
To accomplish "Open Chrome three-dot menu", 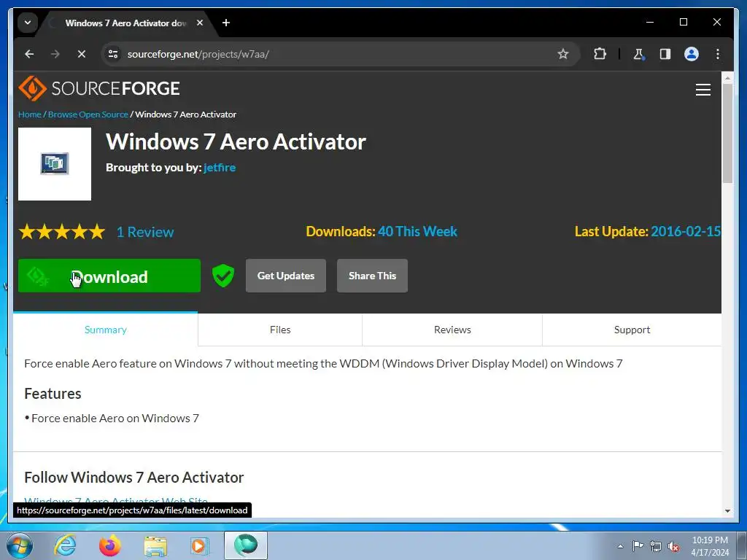I will point(718,54).
